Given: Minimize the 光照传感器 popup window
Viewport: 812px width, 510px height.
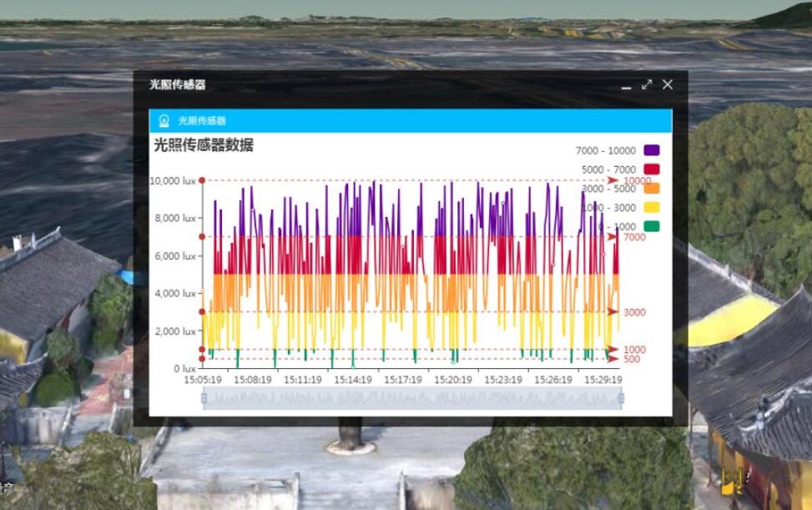Looking at the screenshot, I should 626,88.
